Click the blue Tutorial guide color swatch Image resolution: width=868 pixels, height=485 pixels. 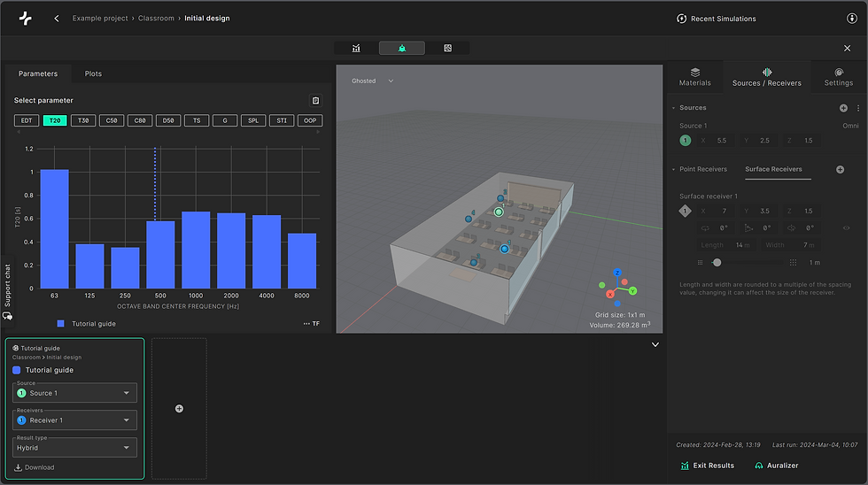17,370
